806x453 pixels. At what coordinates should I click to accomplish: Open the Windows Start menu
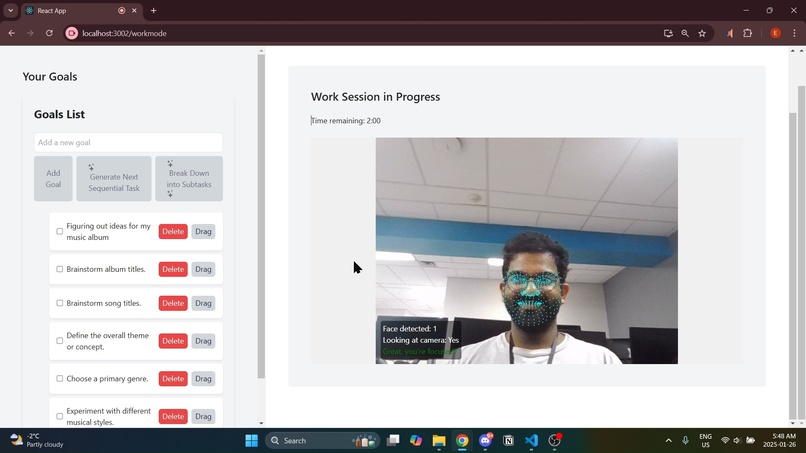pos(251,440)
